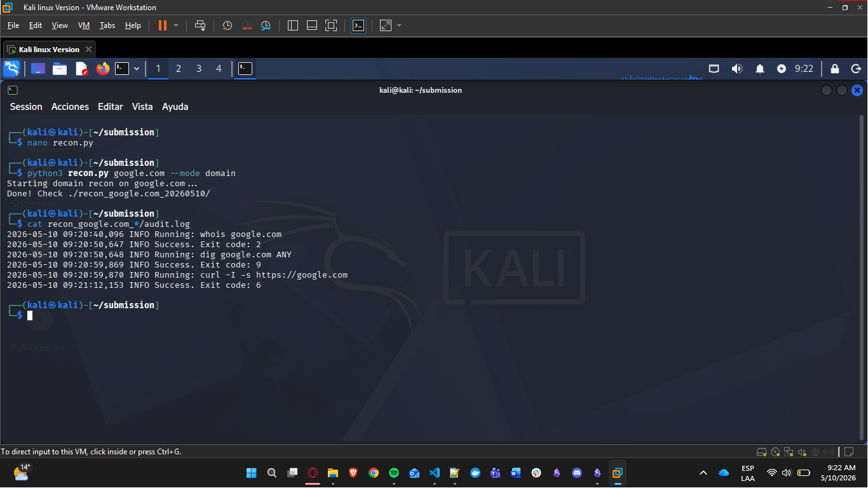
Task: Open the file manager in Kali panel
Action: [x=60, y=69]
